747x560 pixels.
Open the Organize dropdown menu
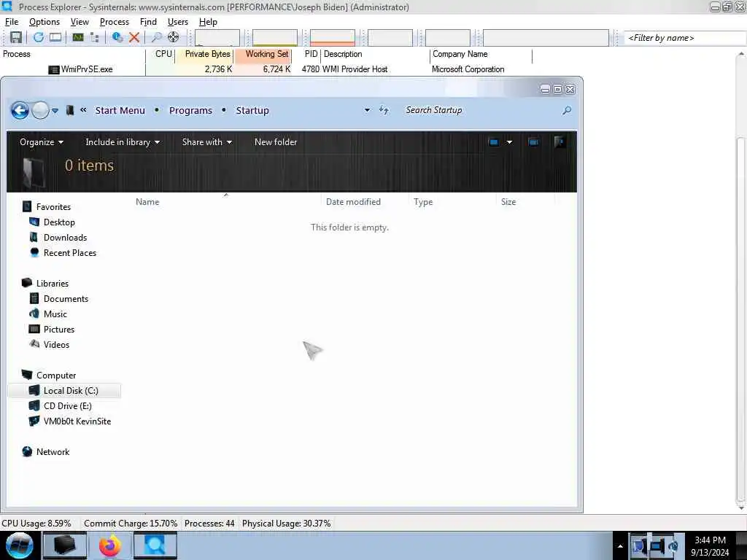pyautogui.click(x=42, y=142)
